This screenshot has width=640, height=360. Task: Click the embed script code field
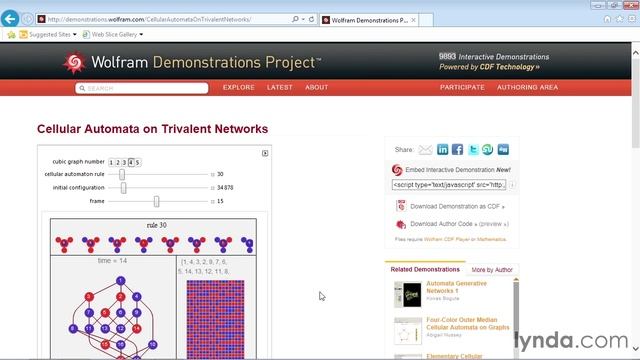coord(449,184)
